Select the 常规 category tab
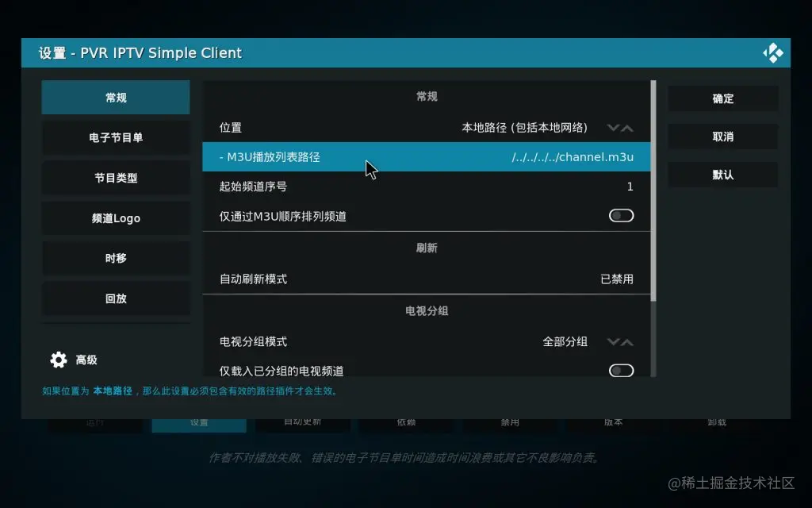The height and width of the screenshot is (508, 812). pyautogui.click(x=116, y=98)
